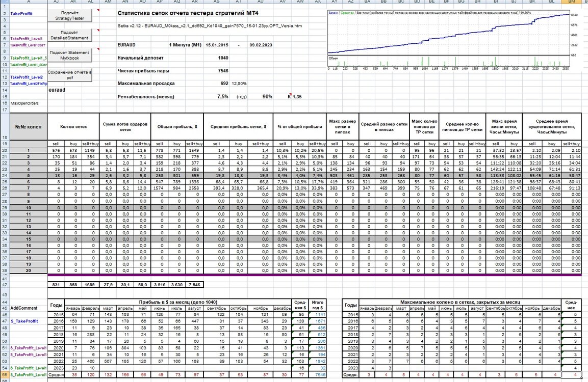Select March 2022 profit '567'
This screenshot has width=588, height=382.
click(108, 361)
